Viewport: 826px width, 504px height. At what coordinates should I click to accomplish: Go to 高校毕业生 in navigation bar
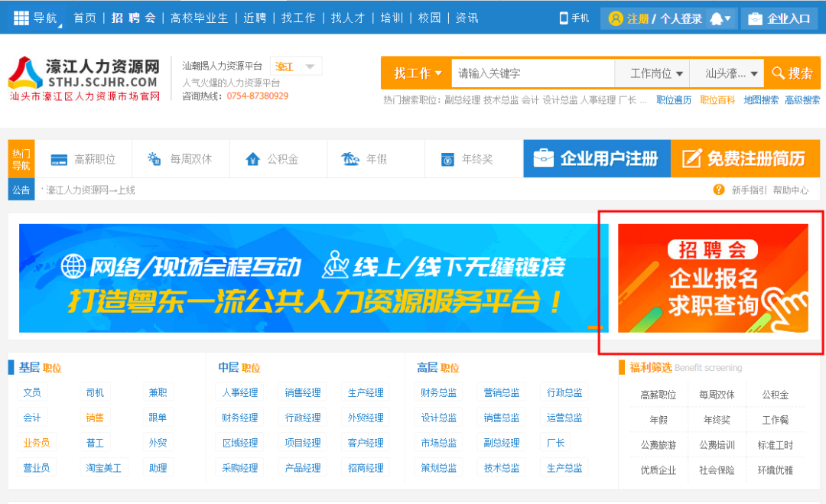coord(199,18)
